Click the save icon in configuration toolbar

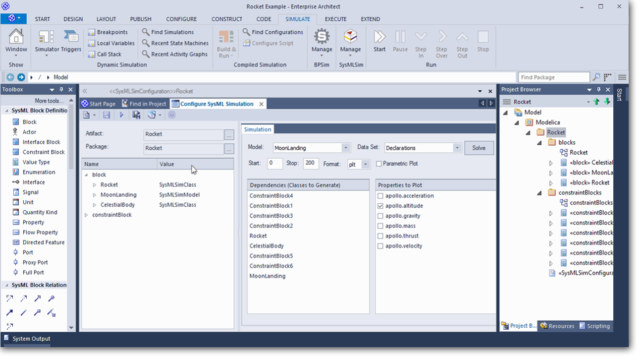[107, 115]
